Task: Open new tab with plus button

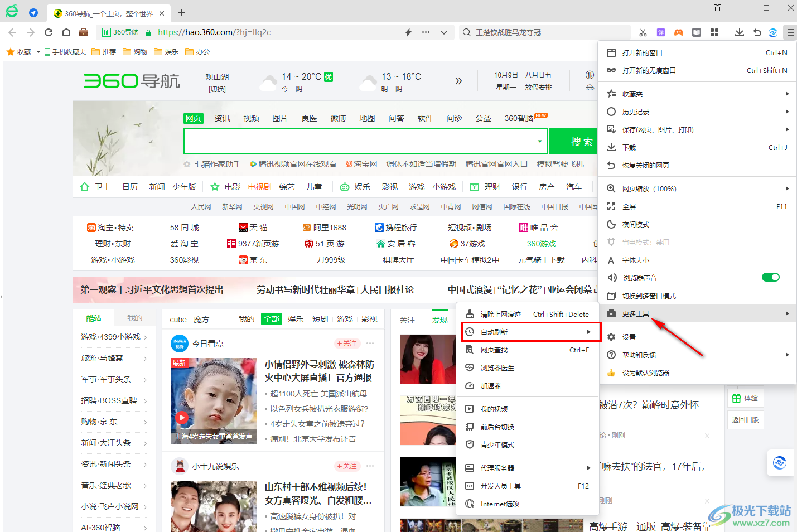Action: [x=182, y=13]
